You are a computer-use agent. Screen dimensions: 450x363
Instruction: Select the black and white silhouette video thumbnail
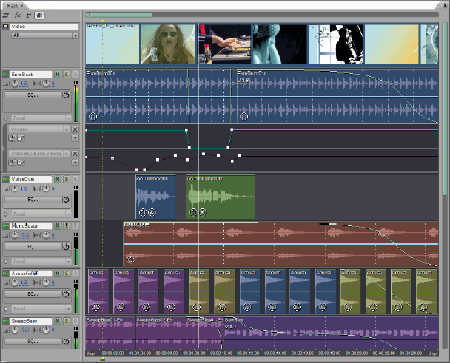point(336,44)
